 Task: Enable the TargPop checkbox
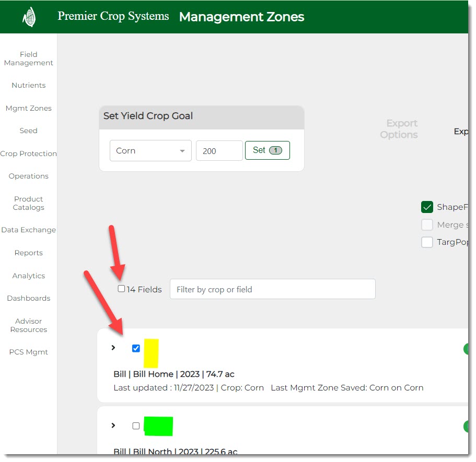coord(427,242)
